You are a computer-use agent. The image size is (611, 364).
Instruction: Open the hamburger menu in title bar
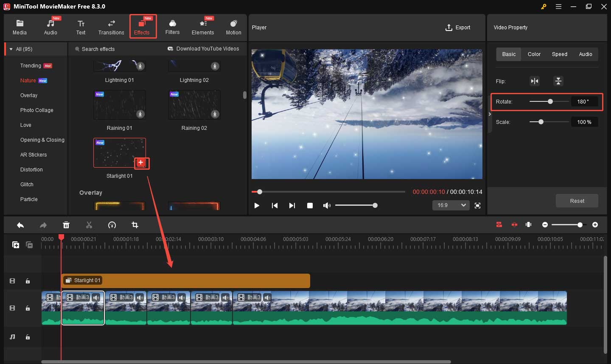(x=558, y=6)
